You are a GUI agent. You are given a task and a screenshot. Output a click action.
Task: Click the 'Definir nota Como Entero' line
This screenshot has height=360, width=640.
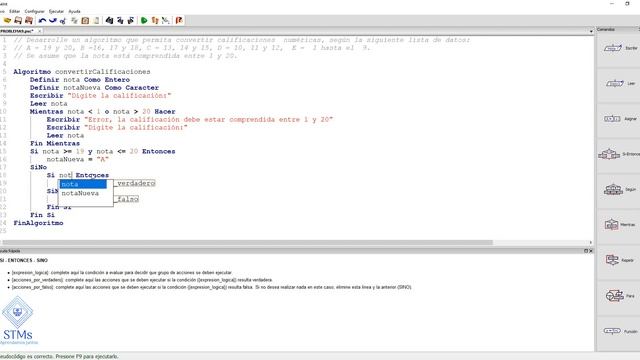point(80,80)
